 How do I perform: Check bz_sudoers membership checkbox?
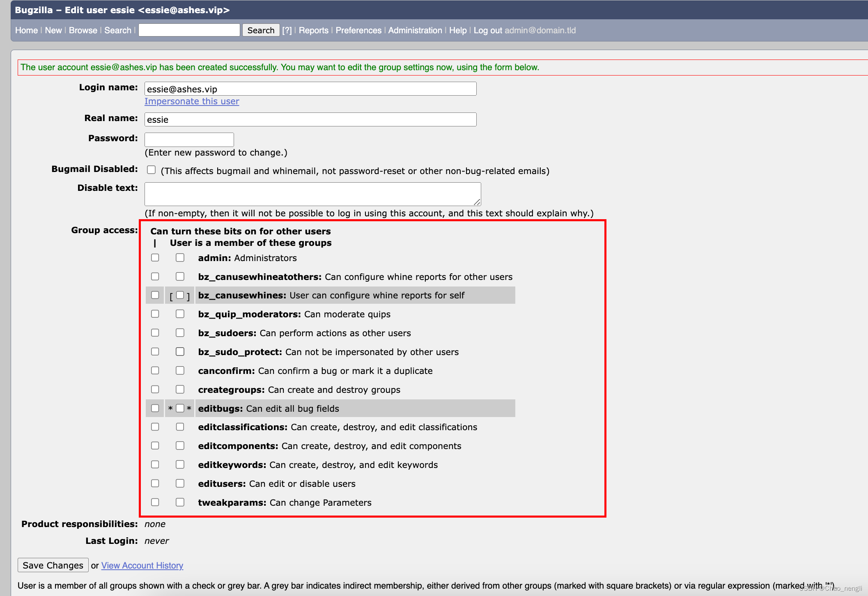[180, 333]
